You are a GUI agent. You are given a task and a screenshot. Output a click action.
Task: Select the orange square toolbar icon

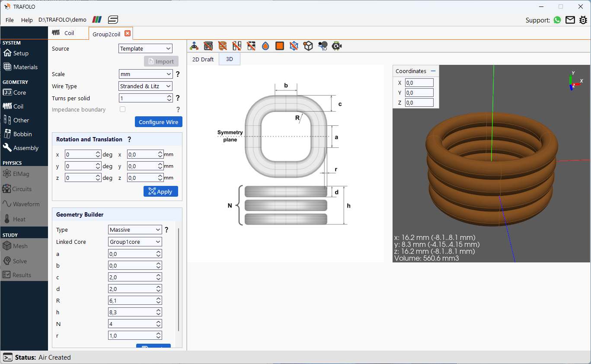pyautogui.click(x=279, y=45)
